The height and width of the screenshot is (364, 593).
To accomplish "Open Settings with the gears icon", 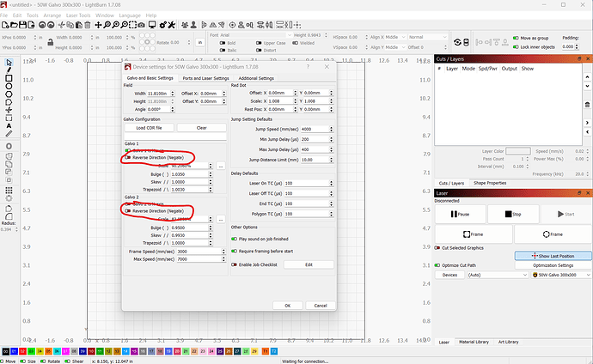I will [163, 25].
